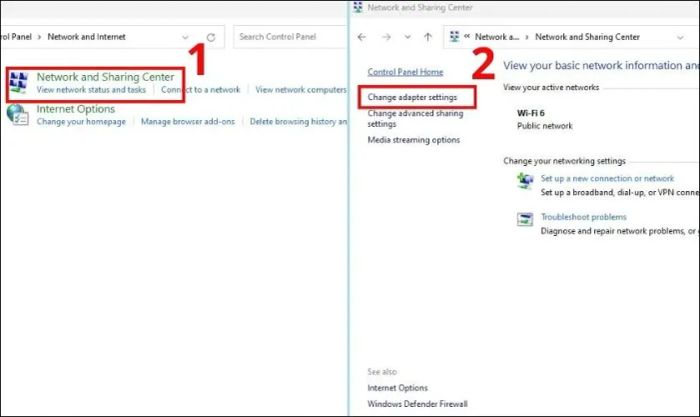Open View network computers link

coord(301,90)
